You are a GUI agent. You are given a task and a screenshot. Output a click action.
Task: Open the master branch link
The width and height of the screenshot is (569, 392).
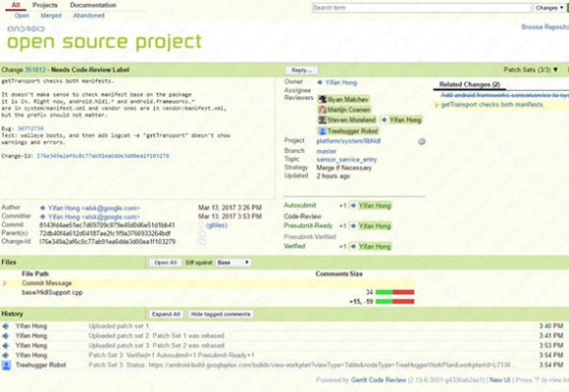click(327, 151)
